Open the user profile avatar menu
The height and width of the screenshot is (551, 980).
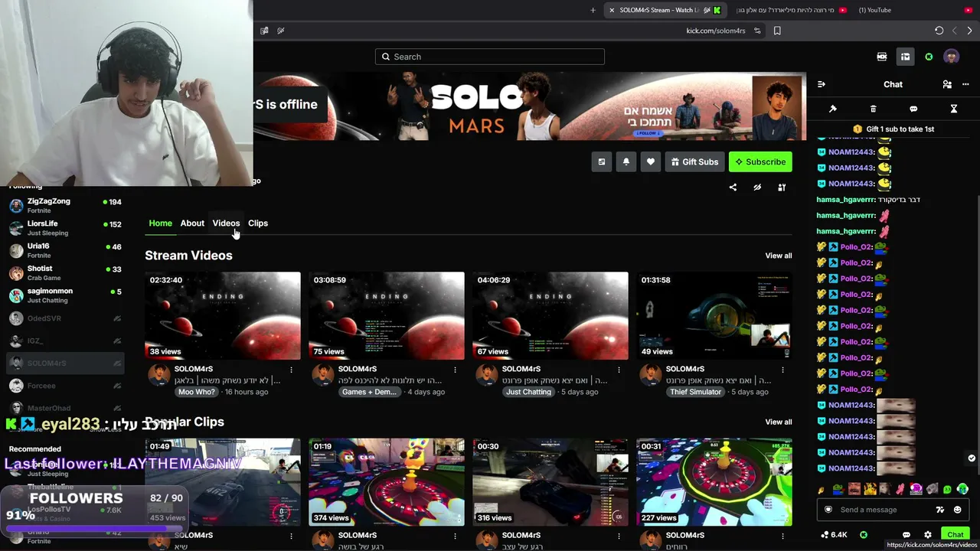(952, 57)
